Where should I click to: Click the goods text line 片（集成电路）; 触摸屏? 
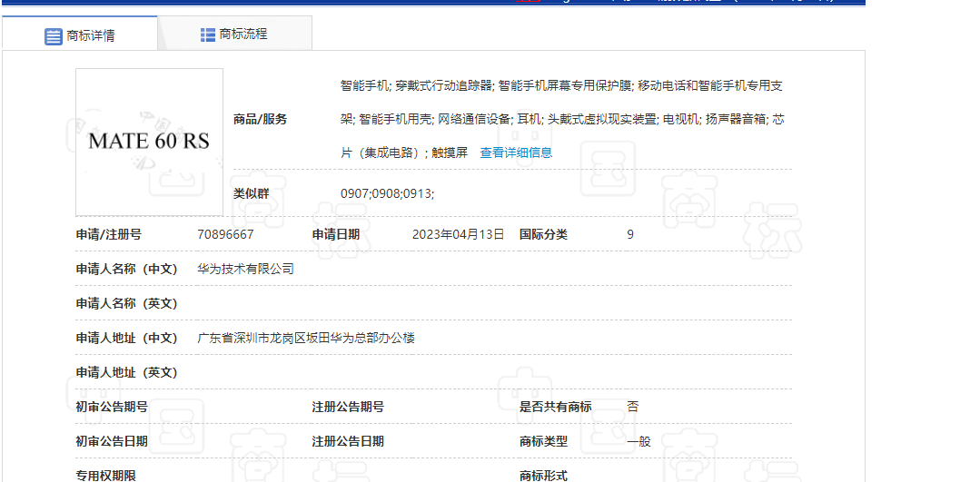pos(404,152)
